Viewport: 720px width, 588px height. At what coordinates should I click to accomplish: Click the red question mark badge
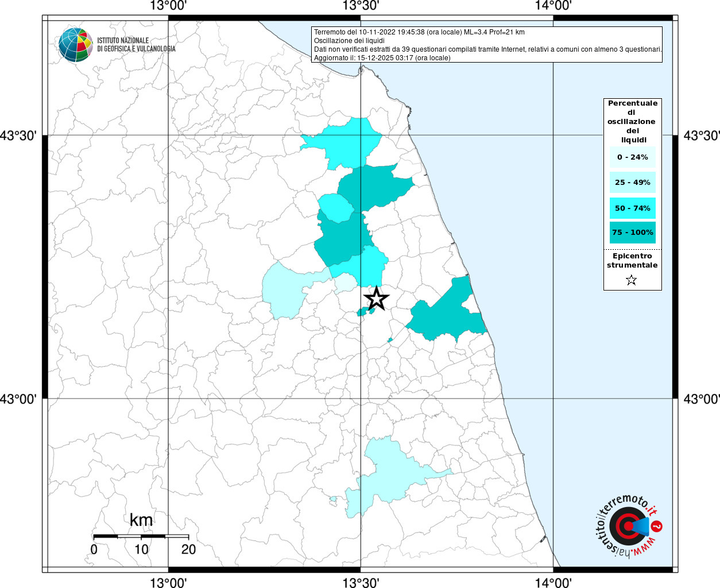pyautogui.click(x=657, y=526)
